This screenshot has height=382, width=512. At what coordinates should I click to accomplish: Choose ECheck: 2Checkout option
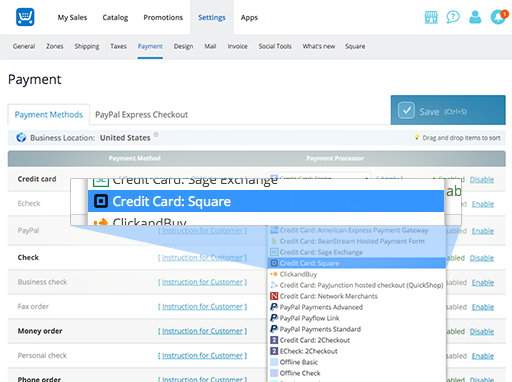(x=357, y=351)
